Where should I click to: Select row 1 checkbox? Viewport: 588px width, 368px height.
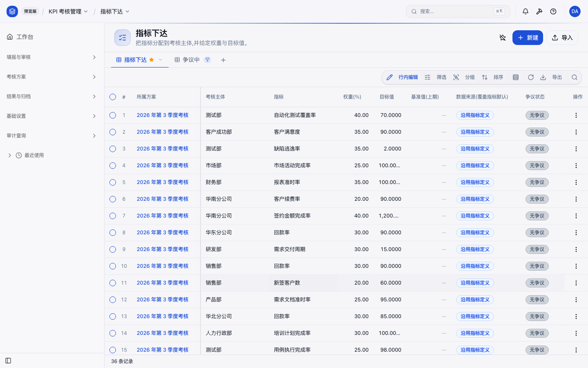pyautogui.click(x=113, y=115)
